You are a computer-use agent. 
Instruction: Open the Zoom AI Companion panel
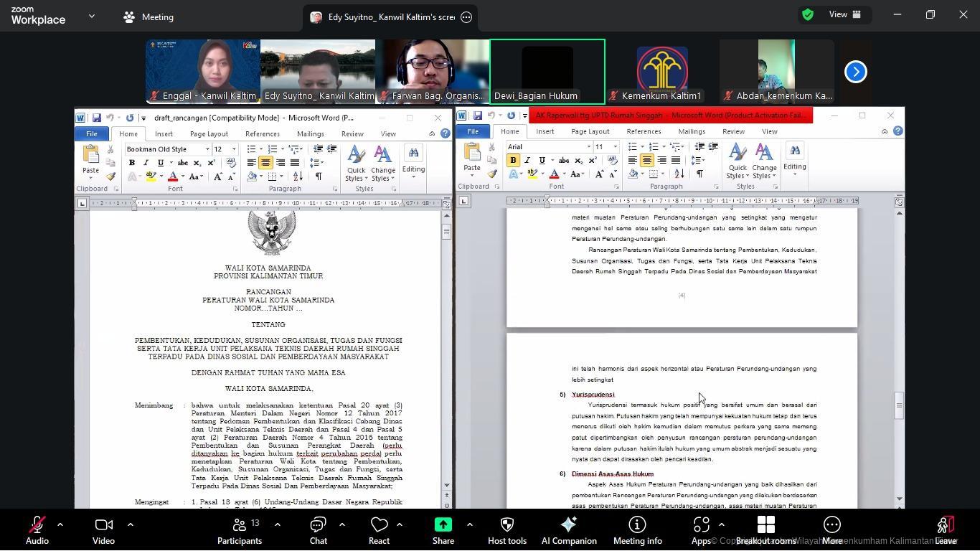click(568, 530)
